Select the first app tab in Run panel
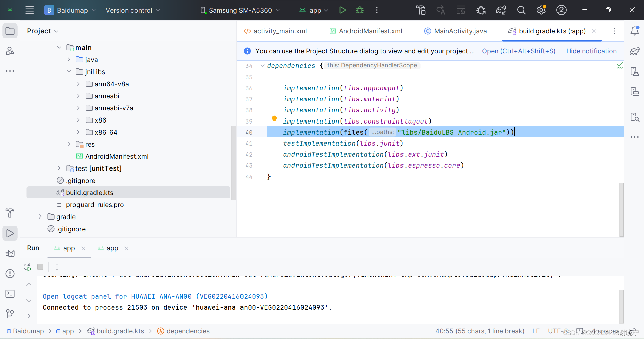This screenshot has height=339, width=644. click(69, 248)
